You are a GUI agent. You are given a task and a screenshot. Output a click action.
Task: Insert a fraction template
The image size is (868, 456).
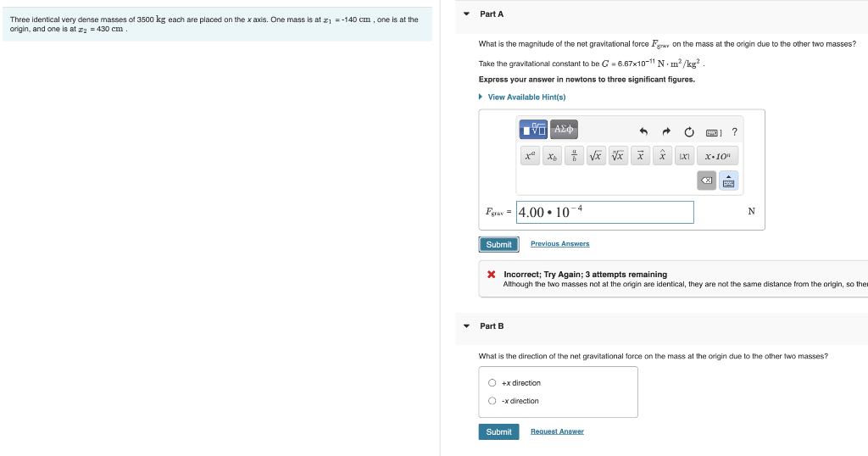[574, 156]
